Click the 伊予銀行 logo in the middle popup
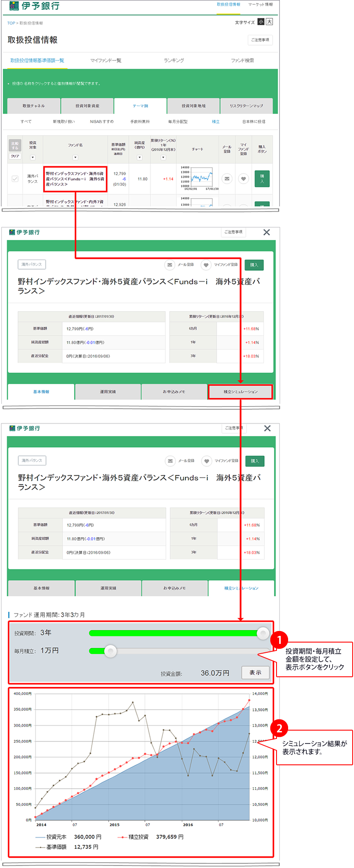This screenshot has width=354, height=868. (24, 232)
